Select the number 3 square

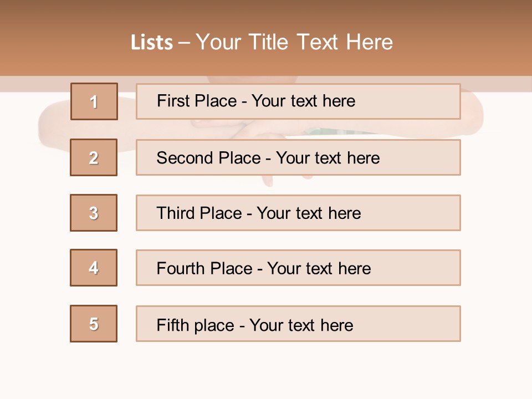(94, 213)
